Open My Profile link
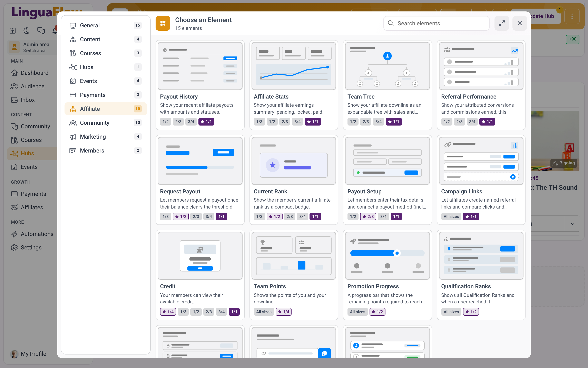This screenshot has width=588, height=368. click(x=28, y=354)
